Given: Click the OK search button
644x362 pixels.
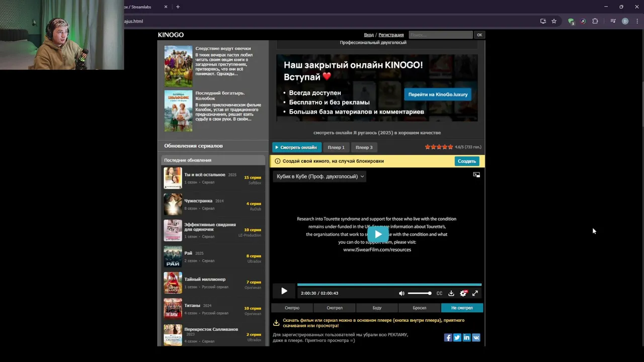Looking at the screenshot, I should coord(479,35).
